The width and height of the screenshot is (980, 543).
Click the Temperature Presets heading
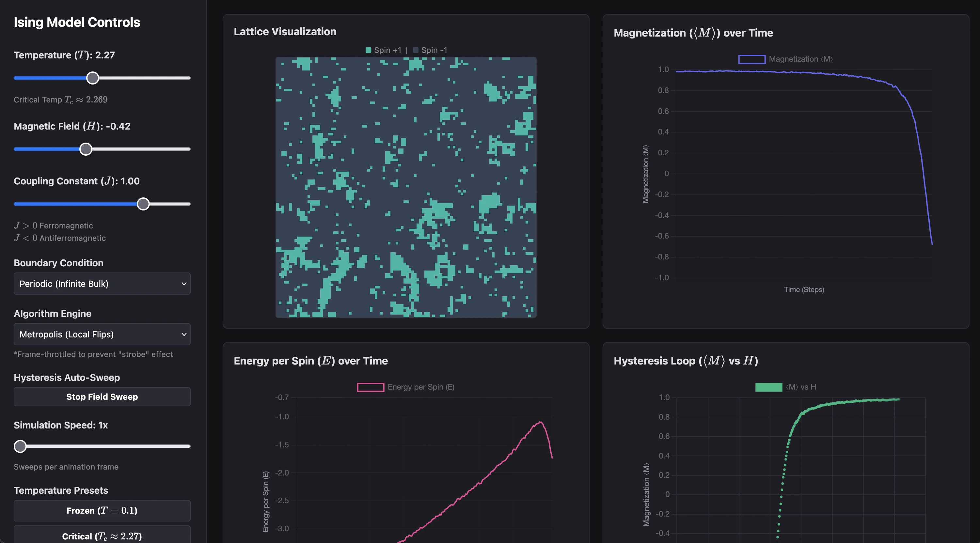point(61,490)
